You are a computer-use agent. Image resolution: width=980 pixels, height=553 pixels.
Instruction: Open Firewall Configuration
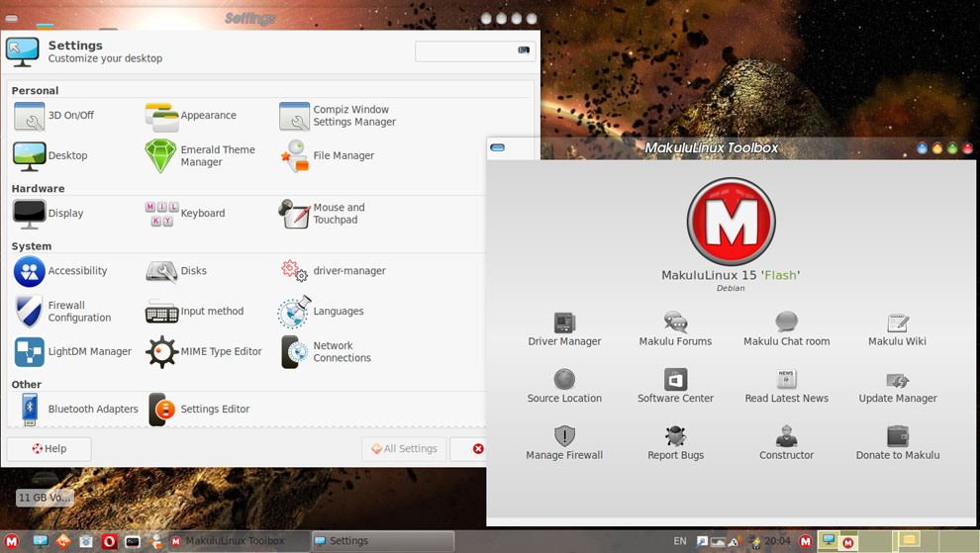(x=62, y=312)
